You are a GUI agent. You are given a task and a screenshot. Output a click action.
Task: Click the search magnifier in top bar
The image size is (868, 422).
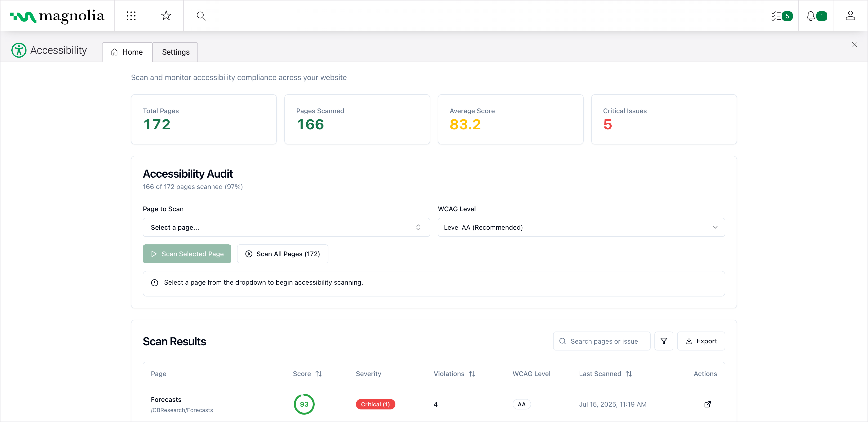pyautogui.click(x=201, y=16)
